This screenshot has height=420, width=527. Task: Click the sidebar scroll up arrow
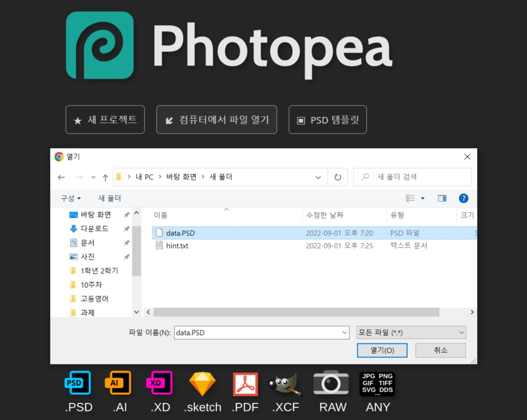click(x=137, y=213)
